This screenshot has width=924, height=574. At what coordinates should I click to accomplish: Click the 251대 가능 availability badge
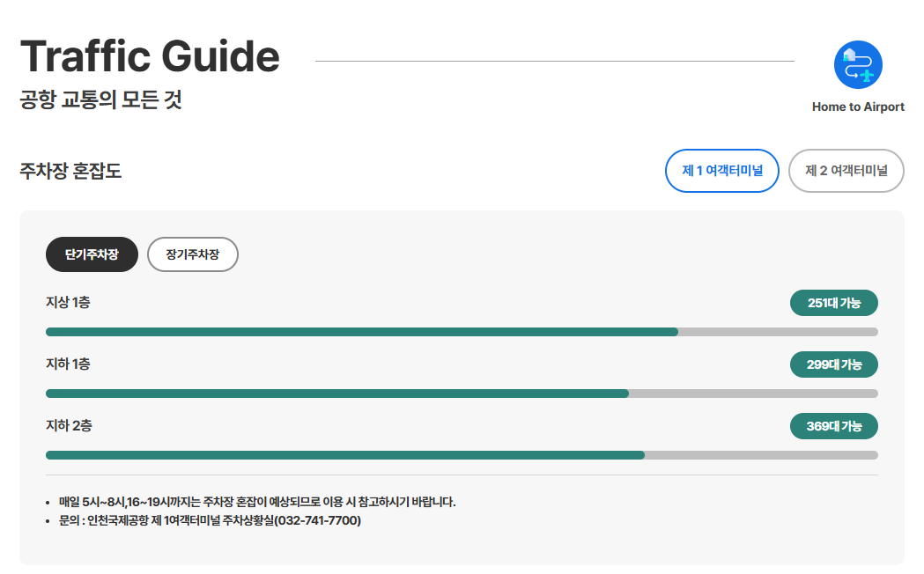point(833,303)
